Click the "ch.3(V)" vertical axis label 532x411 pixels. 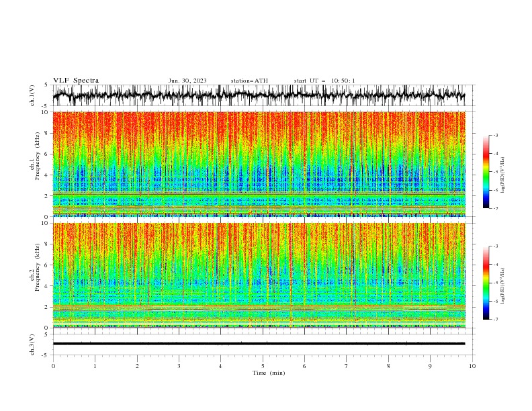click(32, 345)
